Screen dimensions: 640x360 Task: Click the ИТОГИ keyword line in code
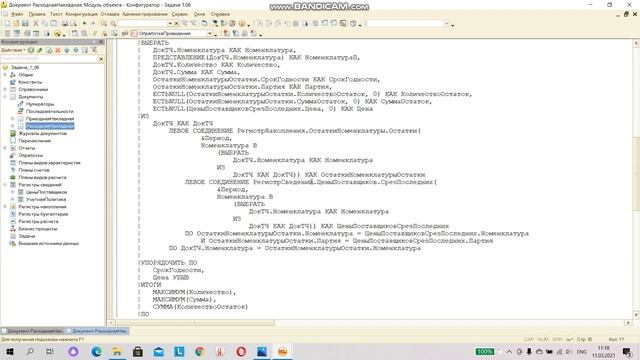[x=151, y=284]
